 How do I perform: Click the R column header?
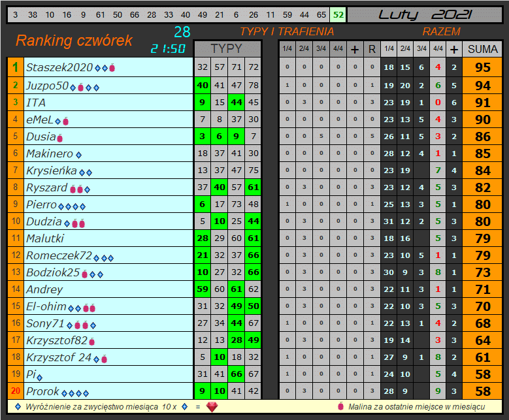tap(372, 50)
